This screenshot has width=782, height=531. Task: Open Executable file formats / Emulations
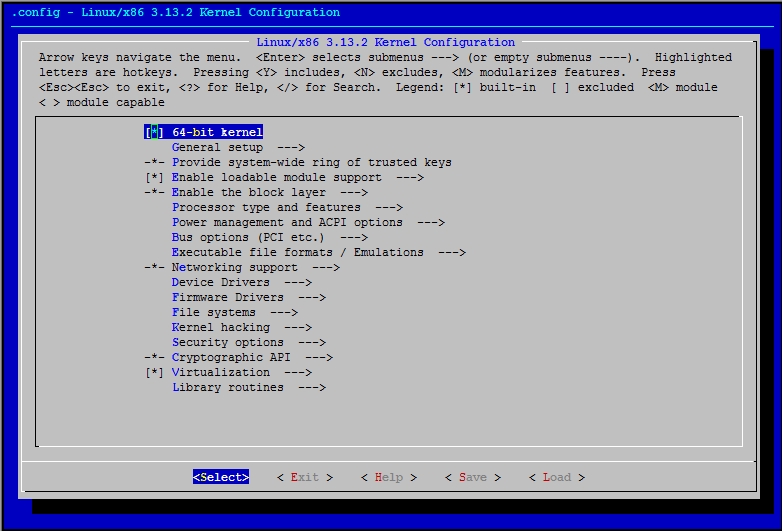(319, 252)
